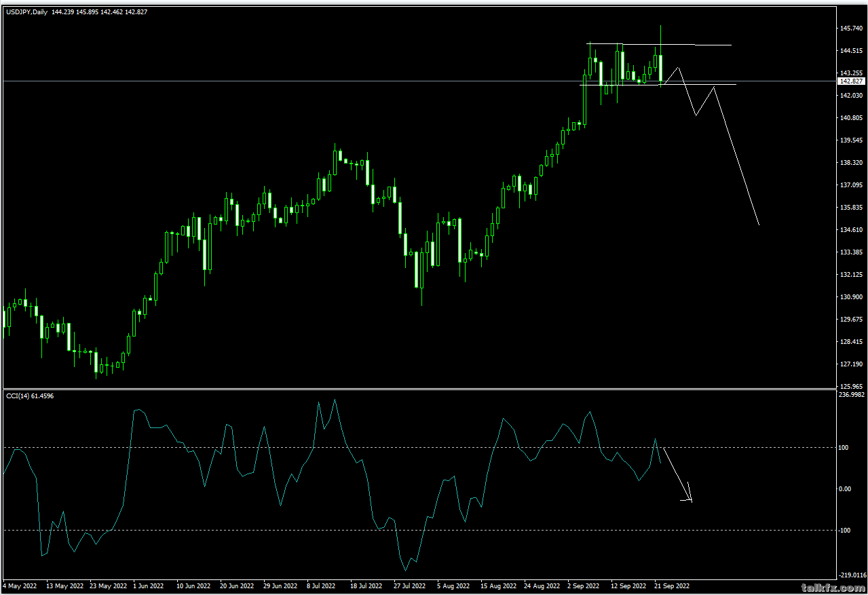This screenshot has height=595, width=868.
Task: Click the 138.320 price axis label
Action: tap(851, 163)
